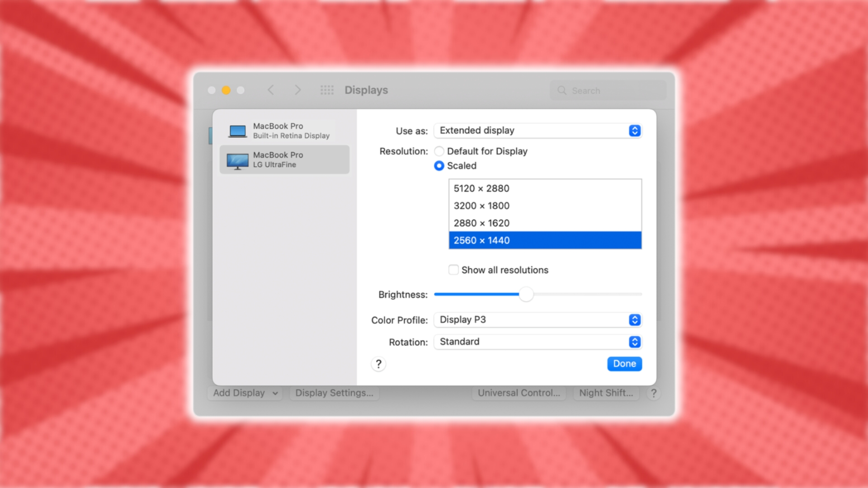Click the Add Display button
This screenshot has height=488, width=868.
[x=243, y=393]
